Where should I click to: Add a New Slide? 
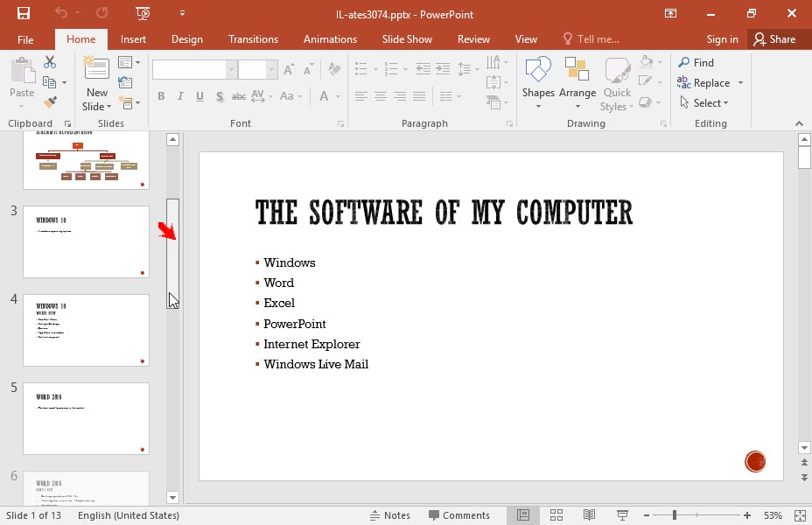[x=97, y=83]
